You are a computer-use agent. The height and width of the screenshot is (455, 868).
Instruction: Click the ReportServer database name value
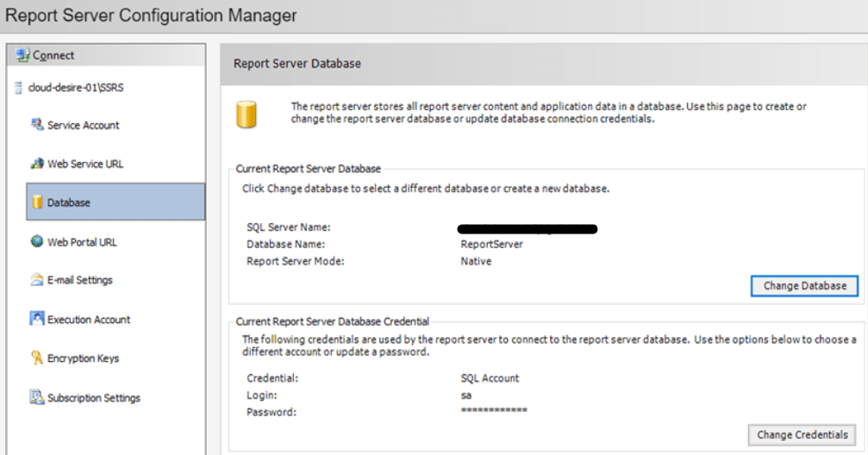pos(492,244)
